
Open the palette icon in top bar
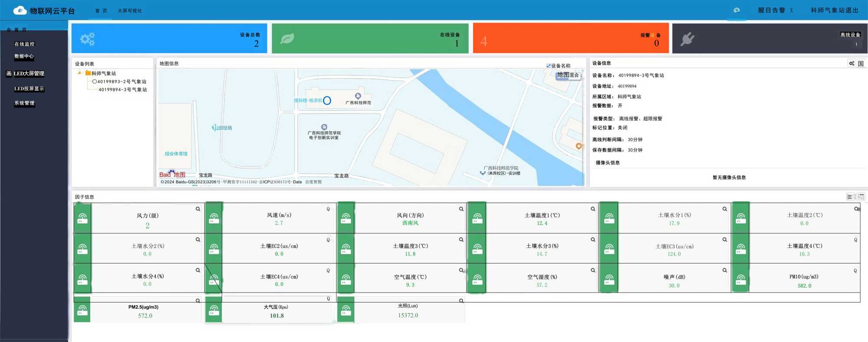736,10
